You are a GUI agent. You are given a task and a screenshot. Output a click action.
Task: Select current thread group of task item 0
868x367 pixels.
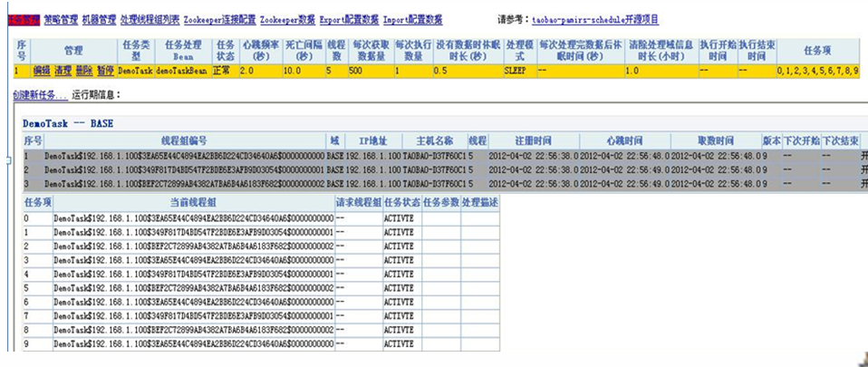point(194,218)
